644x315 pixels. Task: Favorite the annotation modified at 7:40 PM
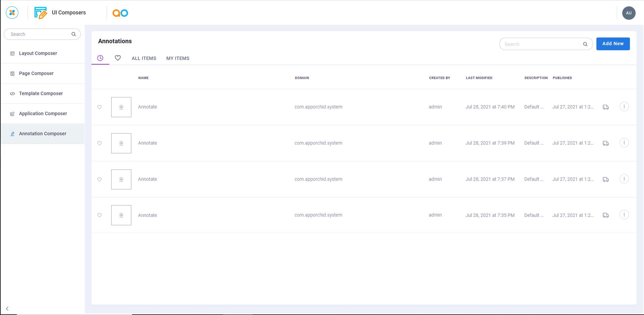pos(100,107)
